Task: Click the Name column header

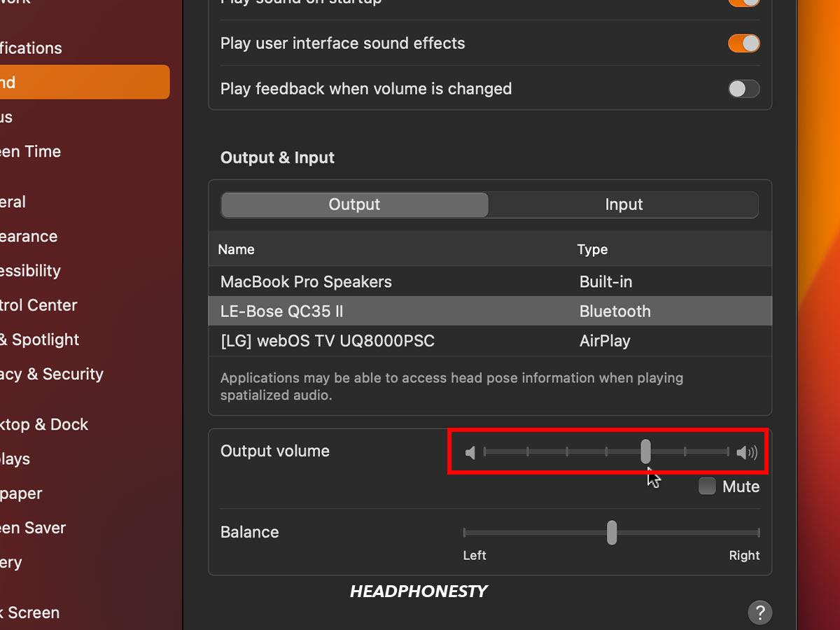Action: pyautogui.click(x=236, y=249)
